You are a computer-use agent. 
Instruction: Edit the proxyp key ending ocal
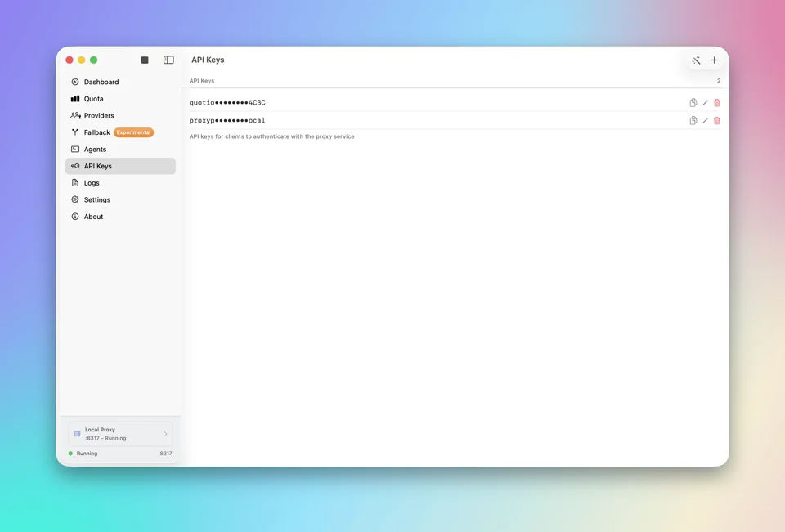coord(706,121)
